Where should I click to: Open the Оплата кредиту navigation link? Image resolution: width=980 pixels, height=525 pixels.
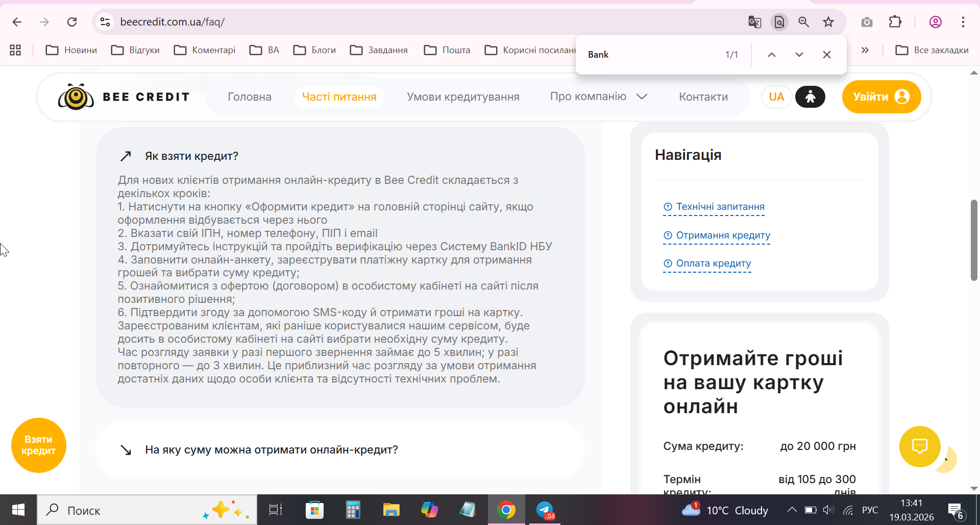click(x=707, y=264)
